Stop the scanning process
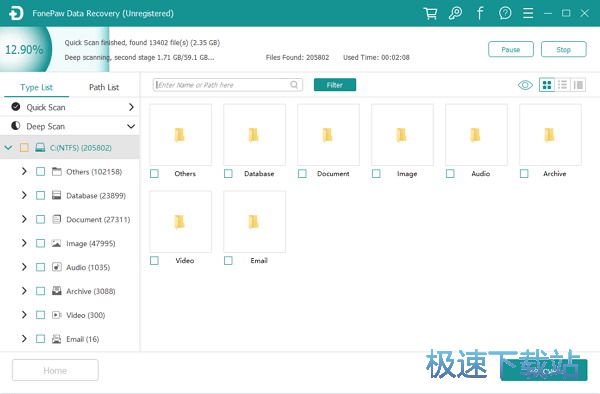The height and width of the screenshot is (394, 600). pos(564,49)
